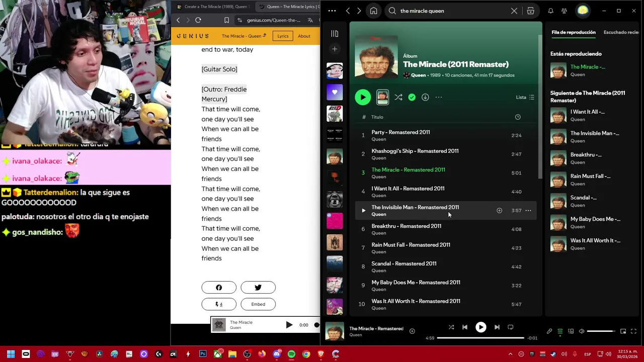Navigate forward in Spotify history
The image size is (644, 362).
(x=359, y=11)
